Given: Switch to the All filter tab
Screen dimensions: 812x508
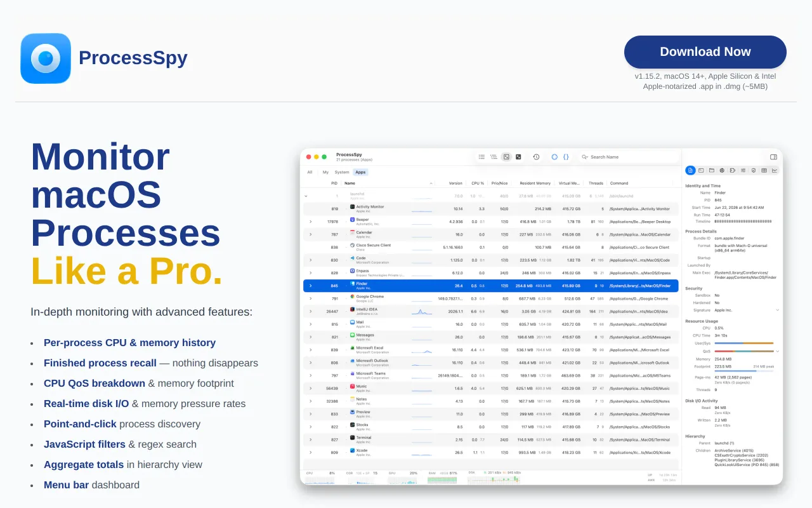Looking at the screenshot, I should pyautogui.click(x=310, y=172).
